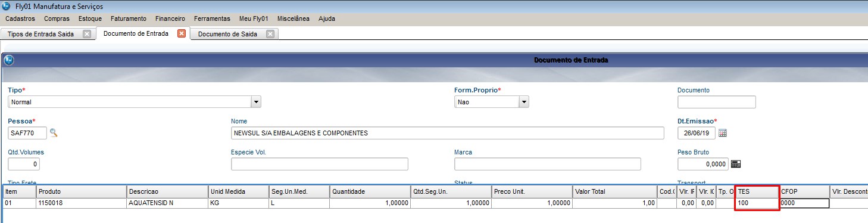This screenshot has height=223, width=868.
Task: Select the Item cell 01
Action: [x=19, y=203]
